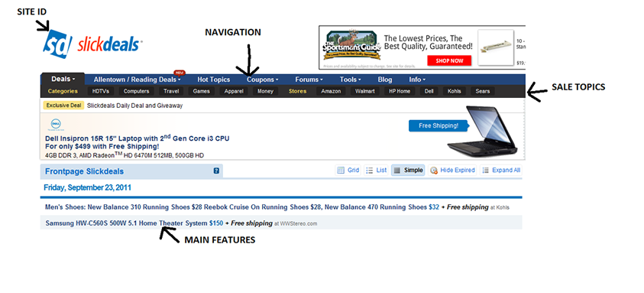The height and width of the screenshot is (293, 644).
Task: Expand the Forums dropdown menu
Action: tap(309, 80)
